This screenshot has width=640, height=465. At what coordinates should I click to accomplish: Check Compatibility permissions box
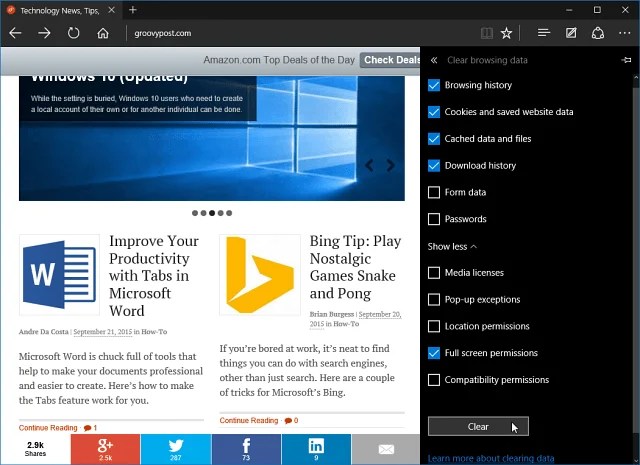[x=434, y=380]
